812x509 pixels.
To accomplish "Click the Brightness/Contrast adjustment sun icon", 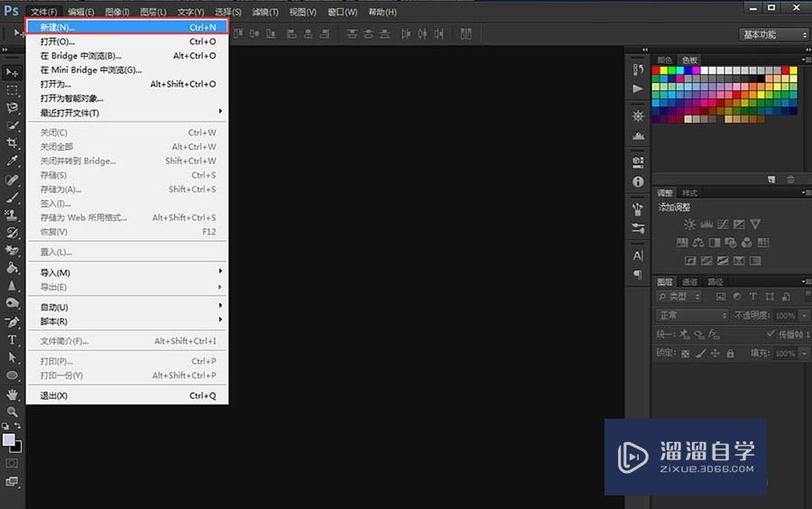I will click(689, 225).
